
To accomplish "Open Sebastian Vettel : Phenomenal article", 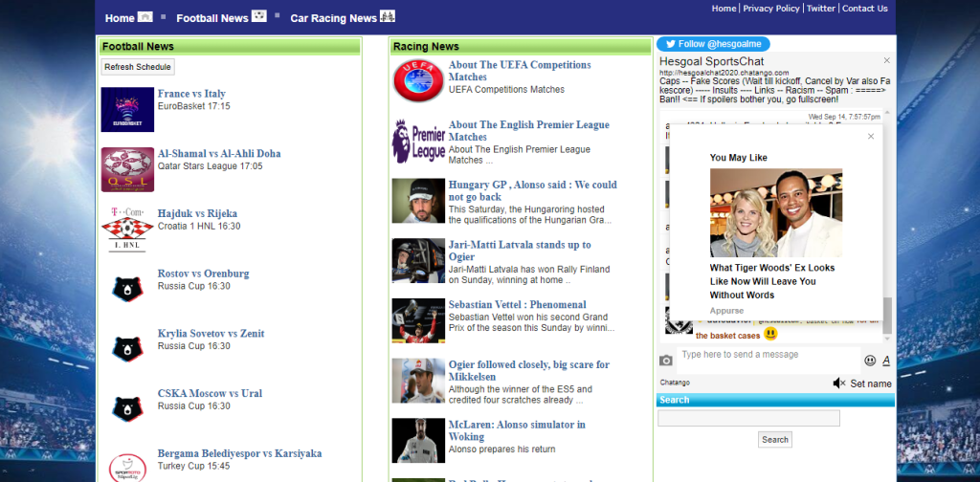I will tap(517, 305).
